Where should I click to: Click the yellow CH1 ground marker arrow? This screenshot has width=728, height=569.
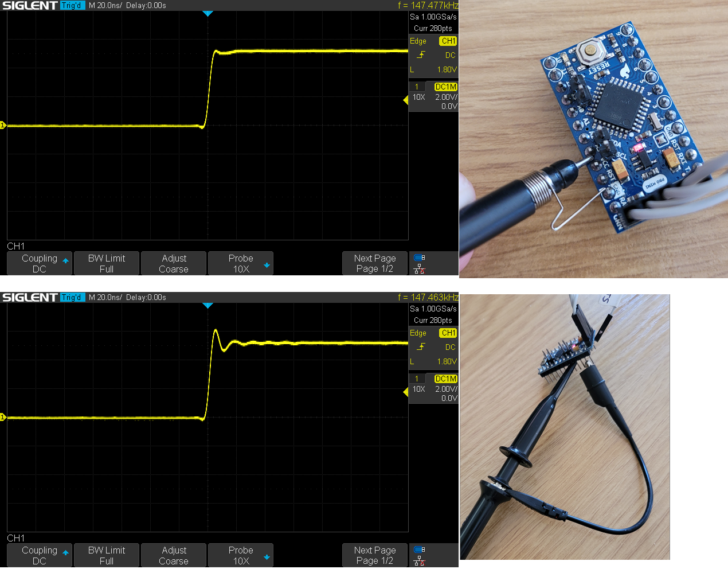point(3,124)
